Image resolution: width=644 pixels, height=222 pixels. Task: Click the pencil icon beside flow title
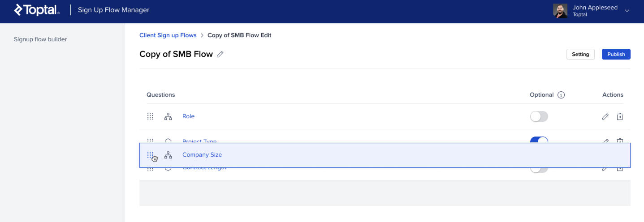click(x=220, y=55)
